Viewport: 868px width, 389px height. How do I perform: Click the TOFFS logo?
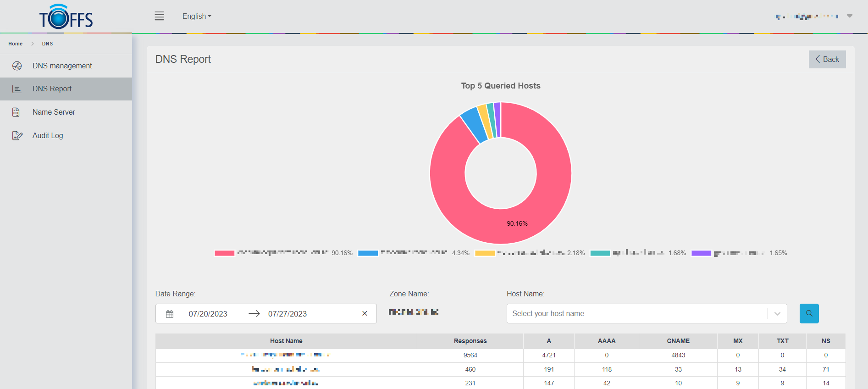click(x=66, y=17)
